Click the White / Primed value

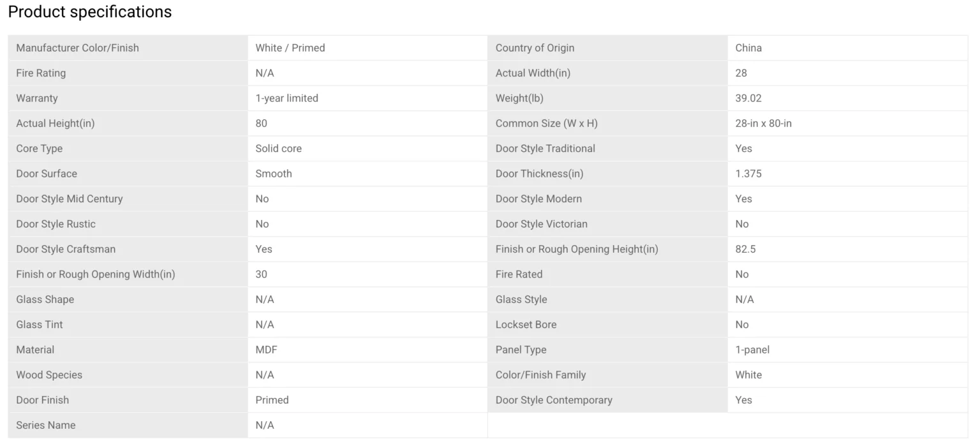point(290,48)
